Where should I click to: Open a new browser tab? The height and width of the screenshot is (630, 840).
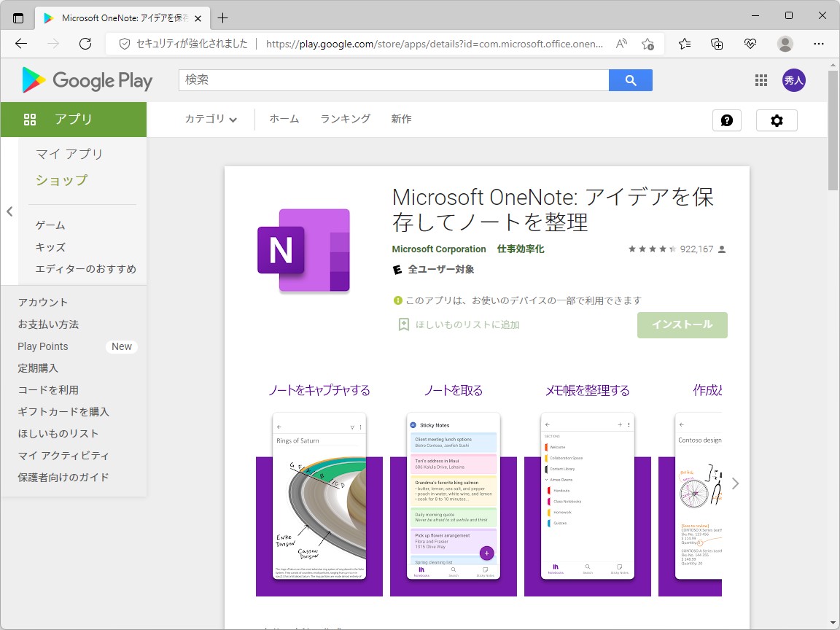[x=223, y=18]
